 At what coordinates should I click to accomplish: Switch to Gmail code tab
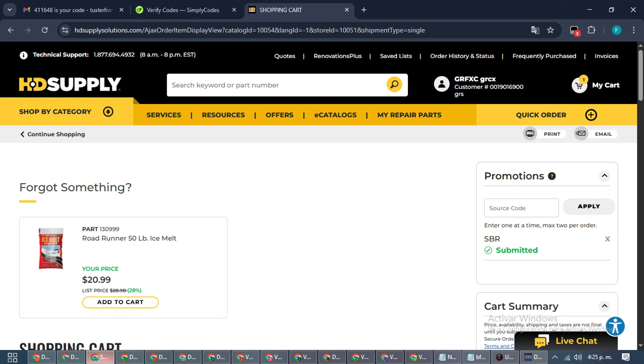click(73, 10)
